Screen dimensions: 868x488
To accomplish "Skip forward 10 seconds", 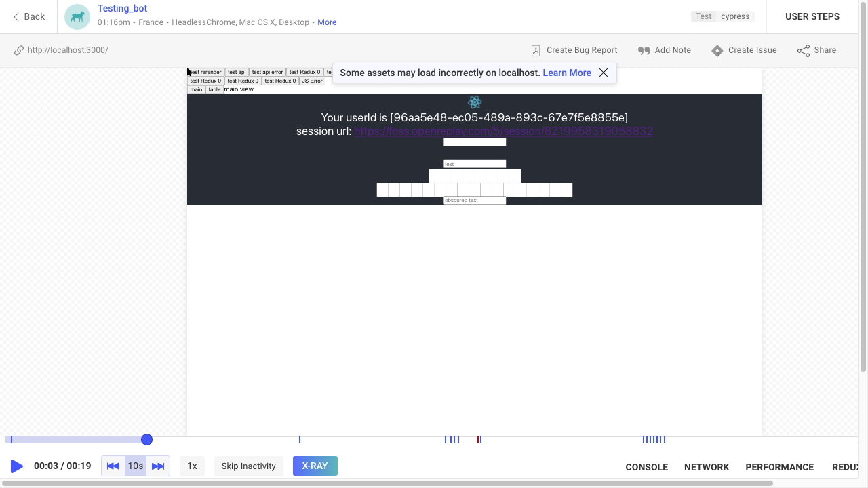I will click(x=158, y=466).
